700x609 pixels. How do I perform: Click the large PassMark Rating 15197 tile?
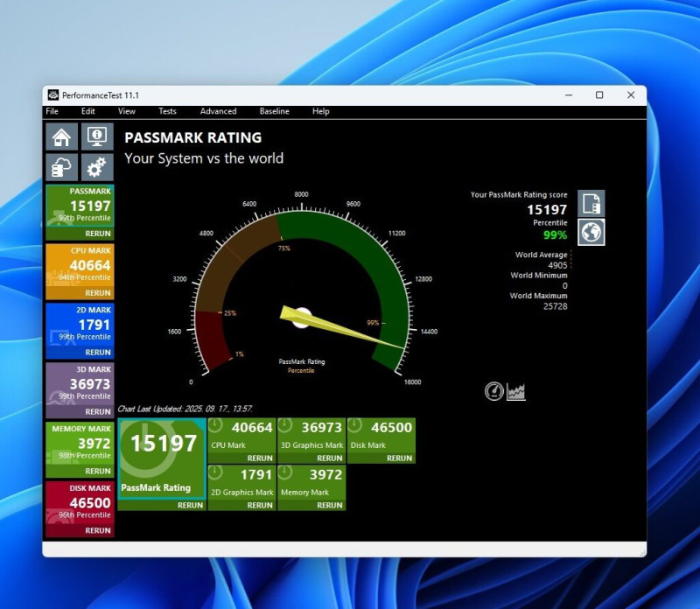tap(162, 458)
